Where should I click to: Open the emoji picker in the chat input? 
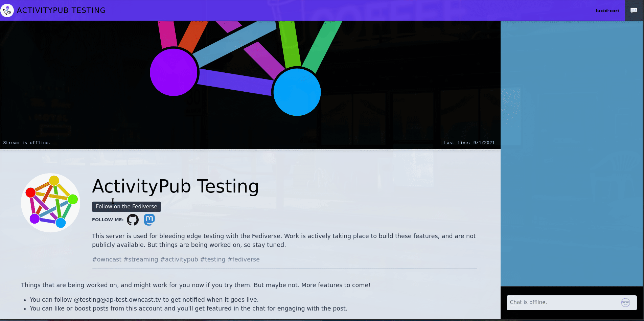pos(625,302)
